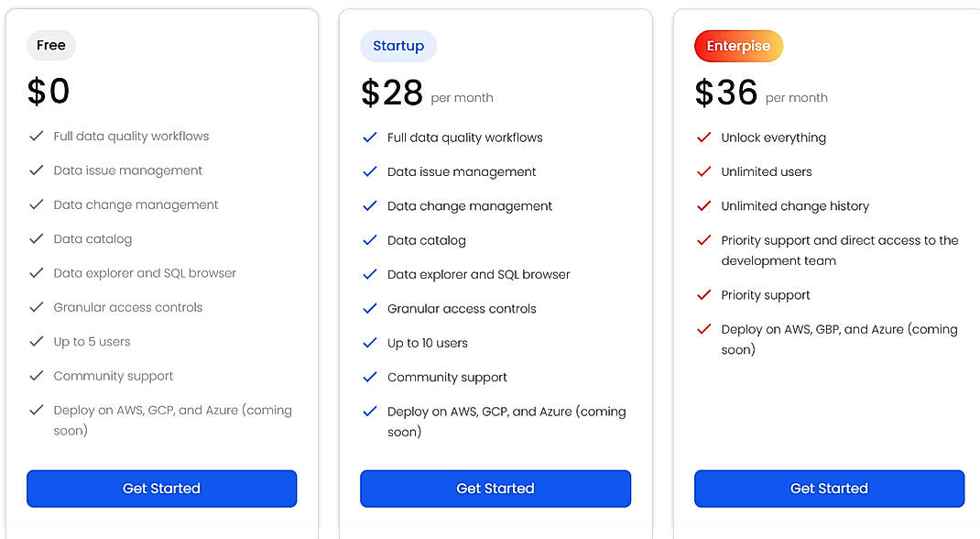
Task: Click Get Started under the Free plan
Action: pyautogui.click(x=161, y=489)
